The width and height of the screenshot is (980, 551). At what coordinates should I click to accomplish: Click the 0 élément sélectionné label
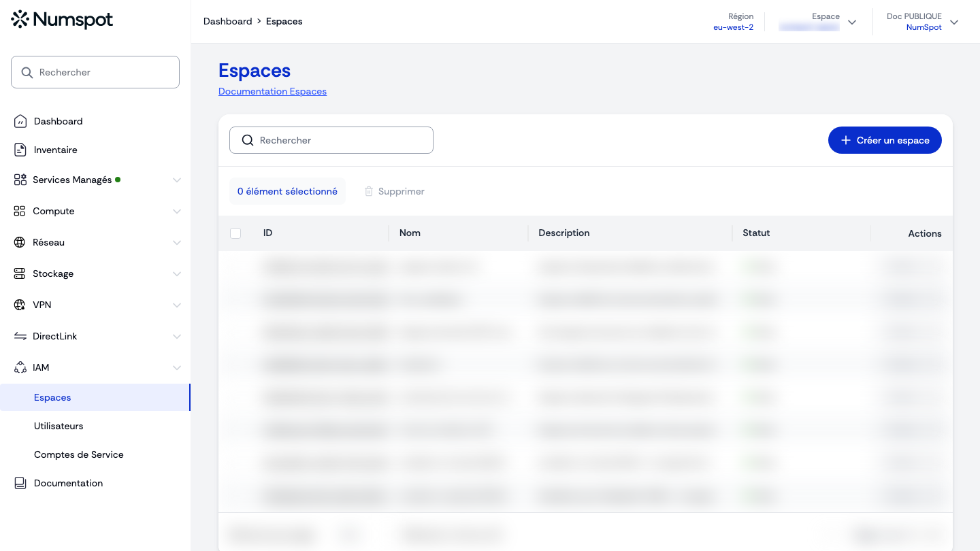coord(287,191)
